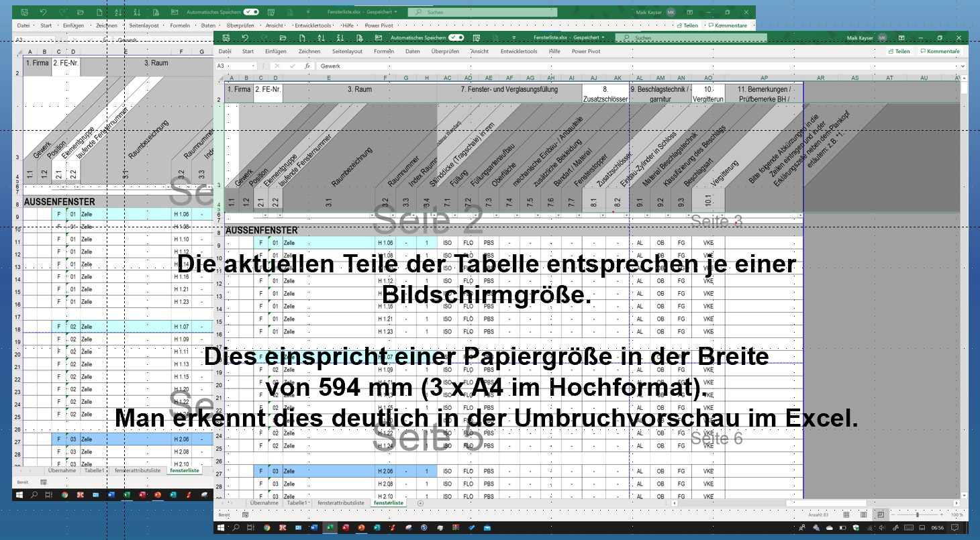Click the insert function fx icon in the front window
The width and height of the screenshot is (980, 540).
pyautogui.click(x=307, y=66)
